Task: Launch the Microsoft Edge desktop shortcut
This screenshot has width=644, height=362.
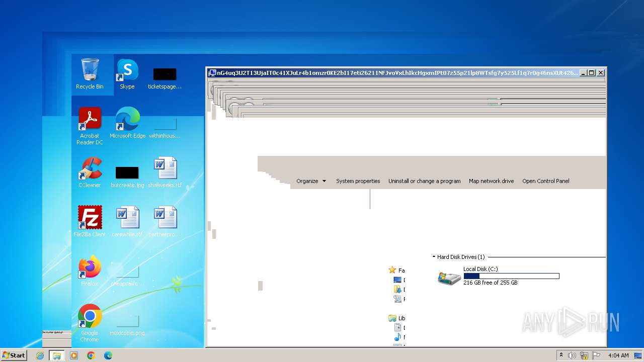Action: (x=127, y=123)
